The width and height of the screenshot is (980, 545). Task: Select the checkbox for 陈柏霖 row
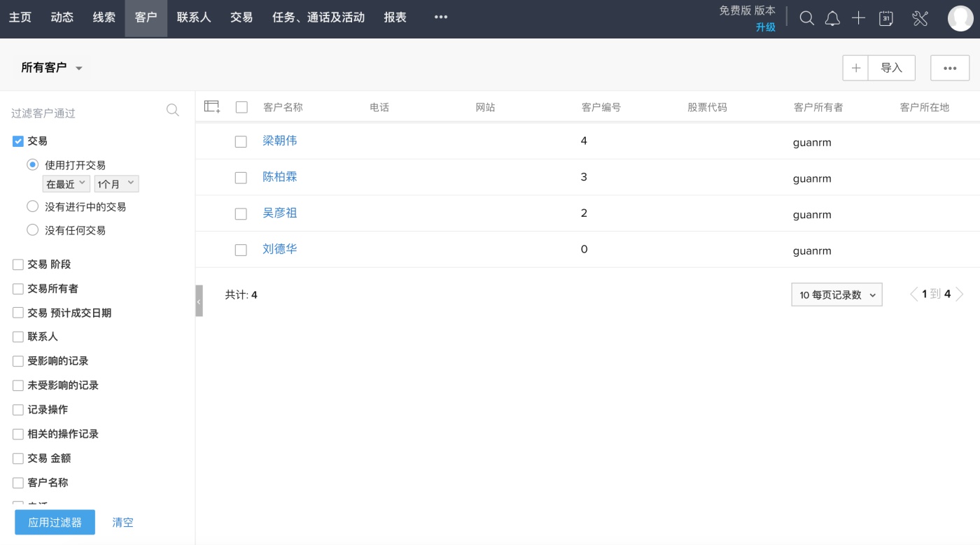tap(241, 178)
